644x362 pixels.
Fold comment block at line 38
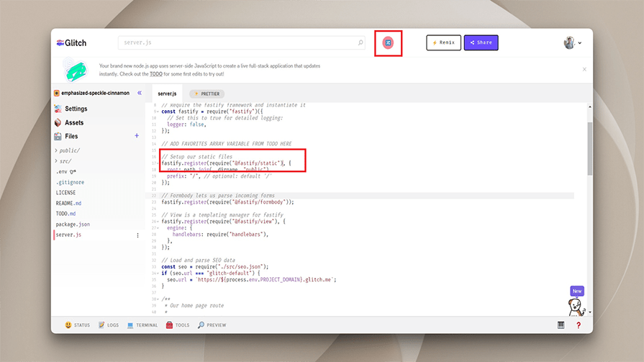[158, 299]
